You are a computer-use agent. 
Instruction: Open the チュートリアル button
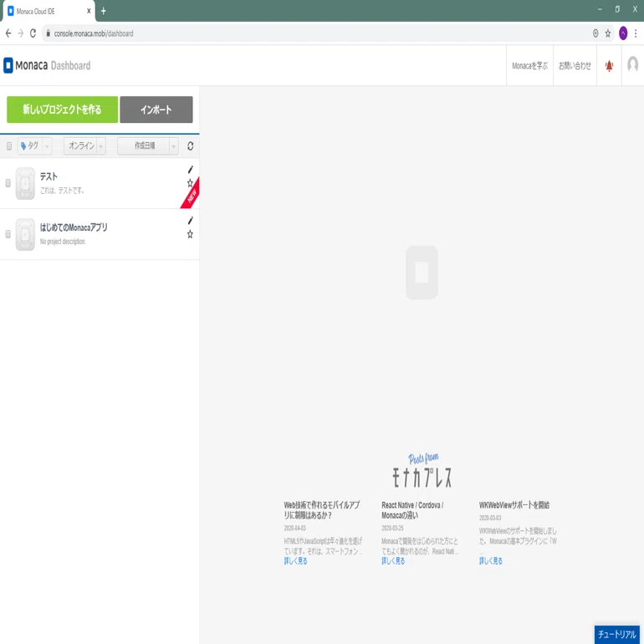[x=617, y=634]
